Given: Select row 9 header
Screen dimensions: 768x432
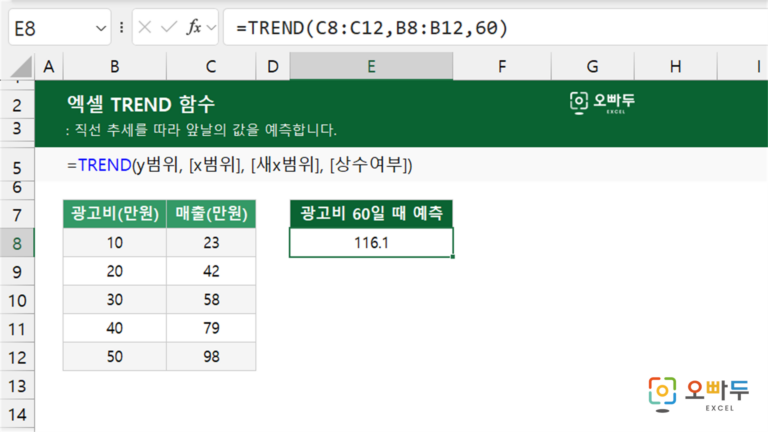Looking at the screenshot, I should [17, 271].
